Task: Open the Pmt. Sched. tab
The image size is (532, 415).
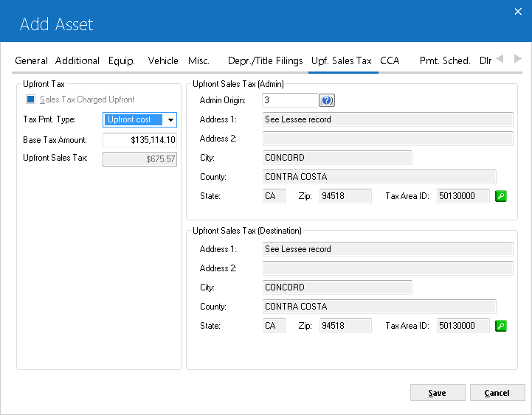Action: tap(445, 60)
